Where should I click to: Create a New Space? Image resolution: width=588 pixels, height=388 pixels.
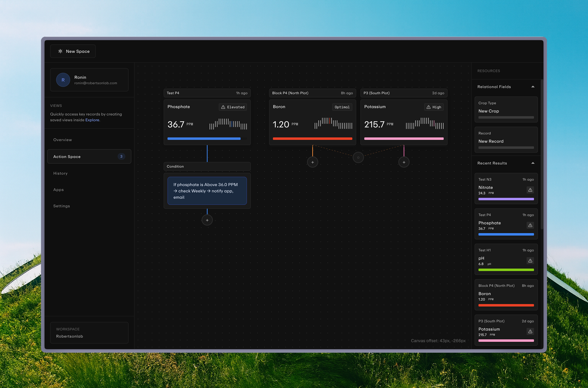click(x=73, y=51)
